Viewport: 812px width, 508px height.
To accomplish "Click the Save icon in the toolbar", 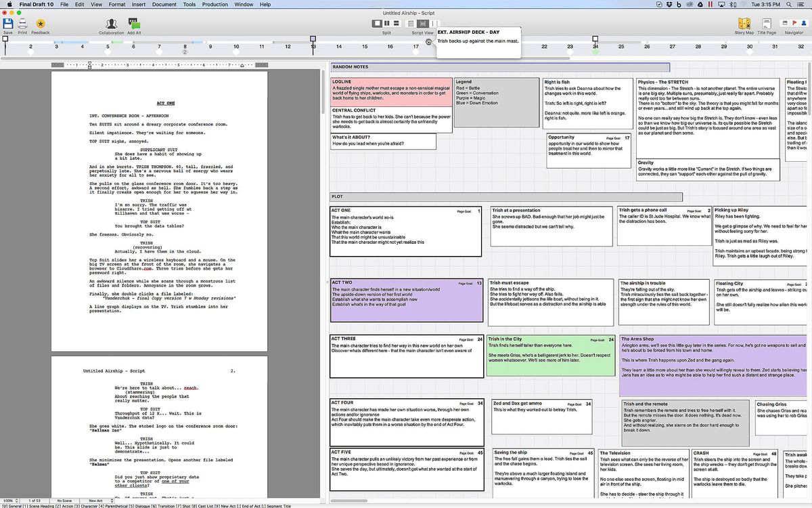I will point(7,24).
